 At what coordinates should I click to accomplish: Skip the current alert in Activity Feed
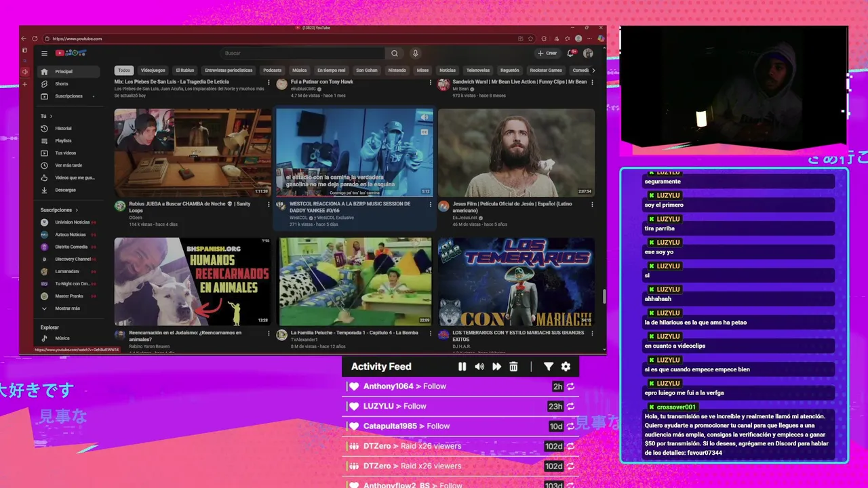coord(496,367)
